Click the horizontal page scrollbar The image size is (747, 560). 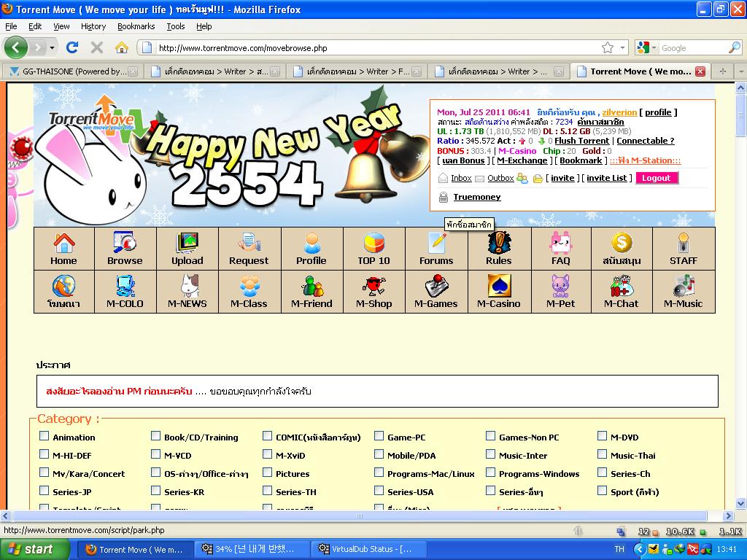360,516
